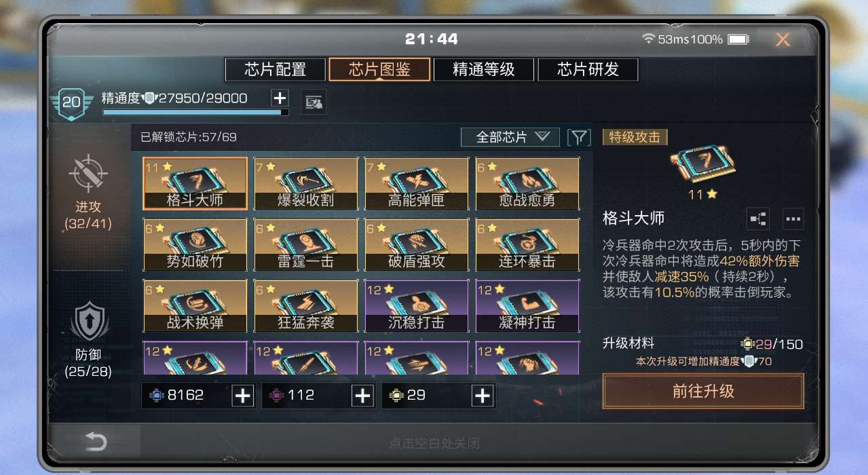868x475 pixels.
Task: Select the 防御 defense shield icon
Action: tap(88, 322)
